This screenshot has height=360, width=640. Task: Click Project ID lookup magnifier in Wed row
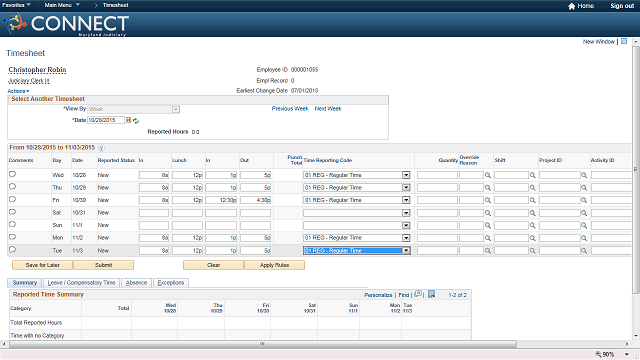click(584, 175)
